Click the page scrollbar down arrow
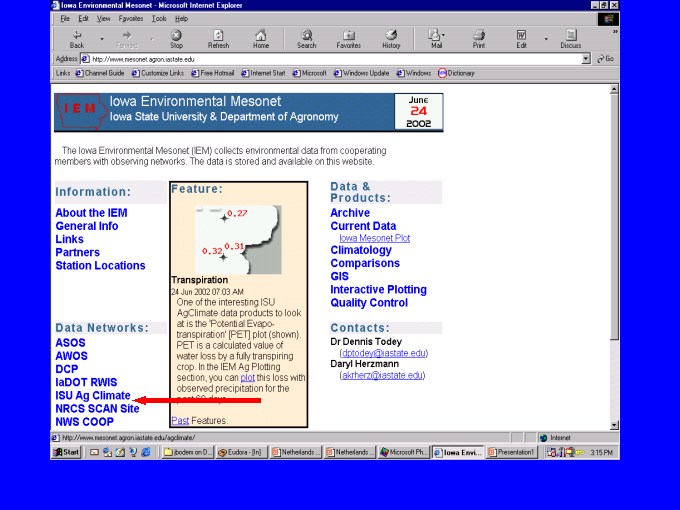The height and width of the screenshot is (510, 680). coord(614,425)
